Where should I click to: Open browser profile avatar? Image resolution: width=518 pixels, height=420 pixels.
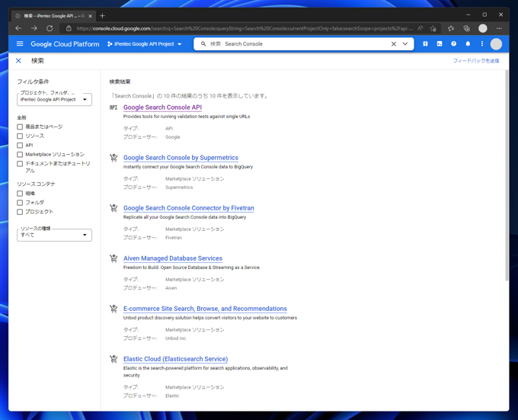click(x=483, y=28)
